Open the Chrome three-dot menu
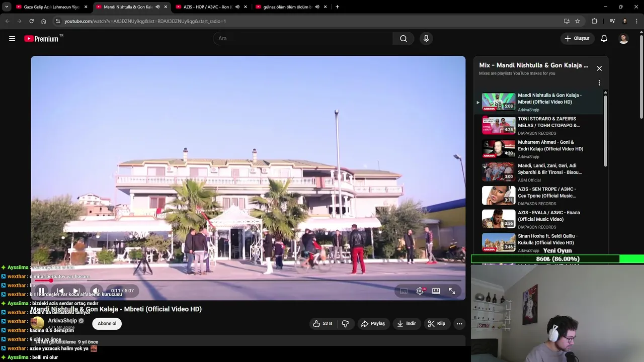Image resolution: width=644 pixels, height=362 pixels. (x=637, y=21)
